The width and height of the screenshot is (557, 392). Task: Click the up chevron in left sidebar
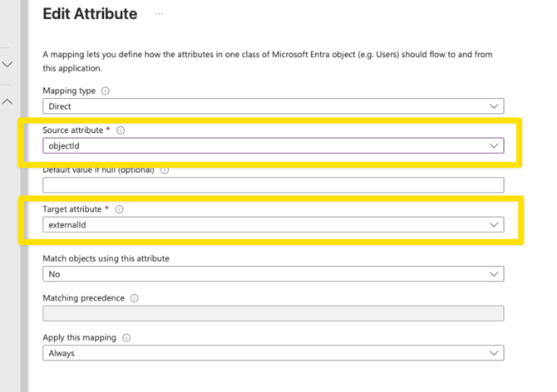tap(8, 101)
